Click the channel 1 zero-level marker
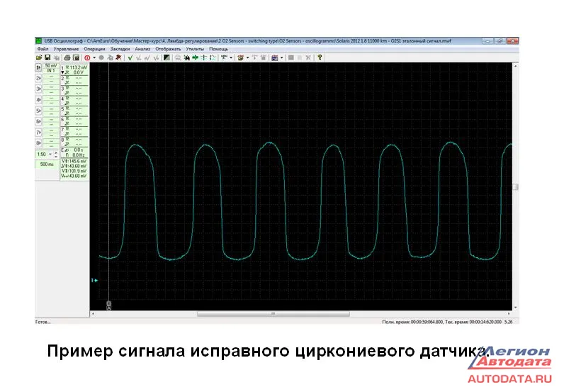 (94, 281)
